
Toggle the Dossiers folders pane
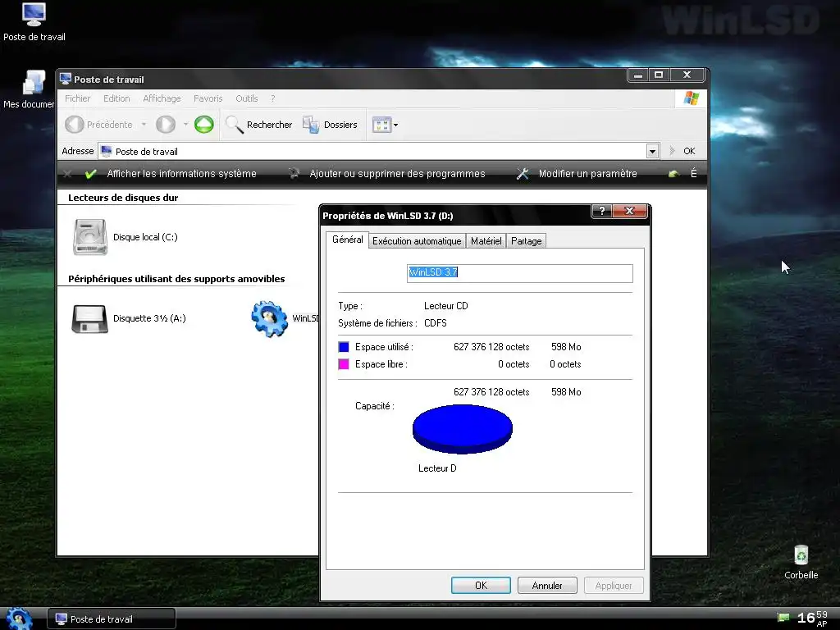click(330, 125)
